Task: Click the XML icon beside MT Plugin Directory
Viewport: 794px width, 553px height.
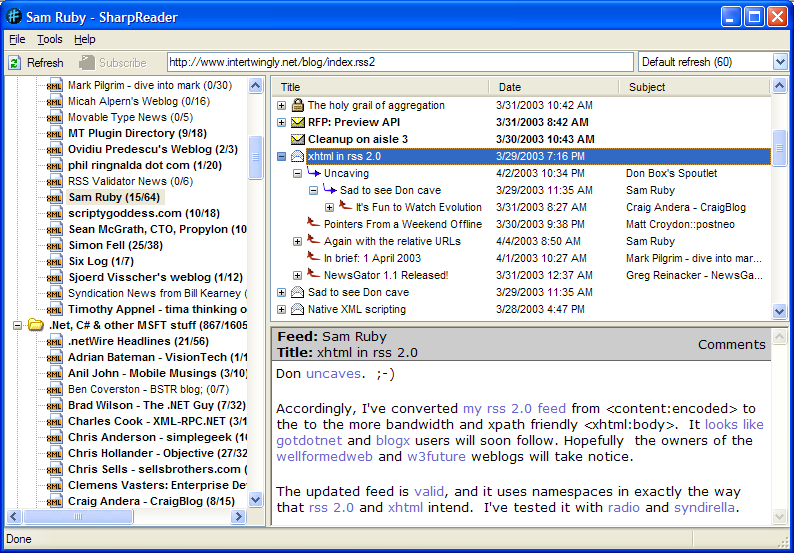Action: (x=54, y=134)
